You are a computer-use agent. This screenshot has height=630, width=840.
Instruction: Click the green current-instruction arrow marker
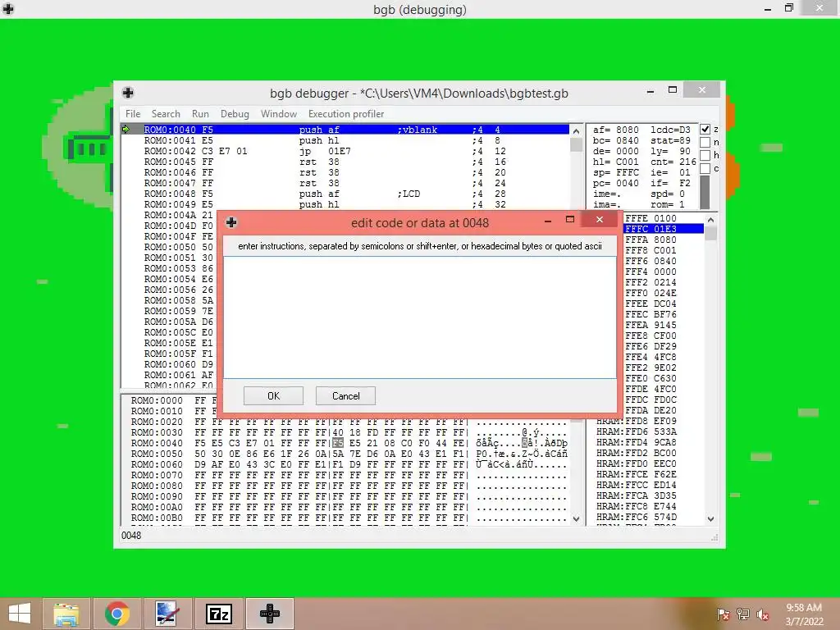(126, 129)
